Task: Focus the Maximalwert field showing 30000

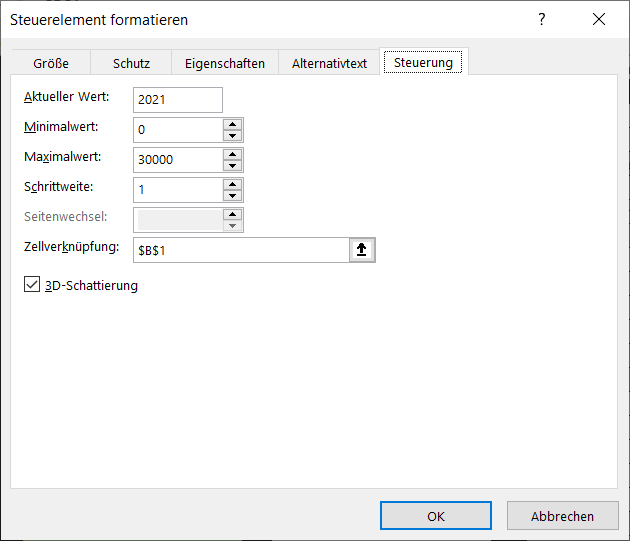Action: pos(177,160)
